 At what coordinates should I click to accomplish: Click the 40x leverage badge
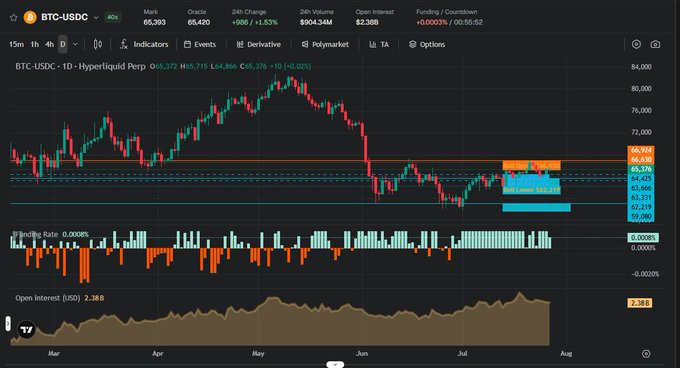tap(113, 17)
